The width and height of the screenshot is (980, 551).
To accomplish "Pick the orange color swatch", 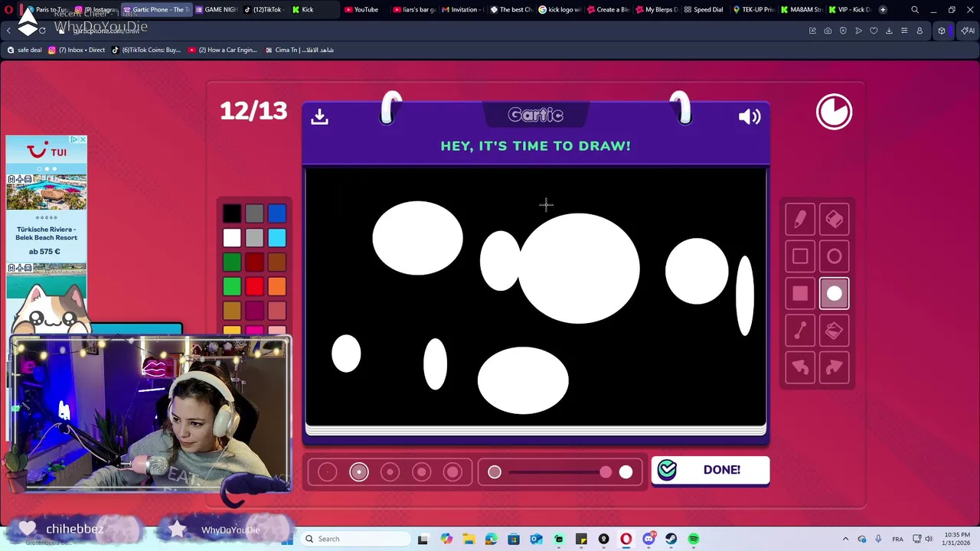I will pyautogui.click(x=277, y=286).
